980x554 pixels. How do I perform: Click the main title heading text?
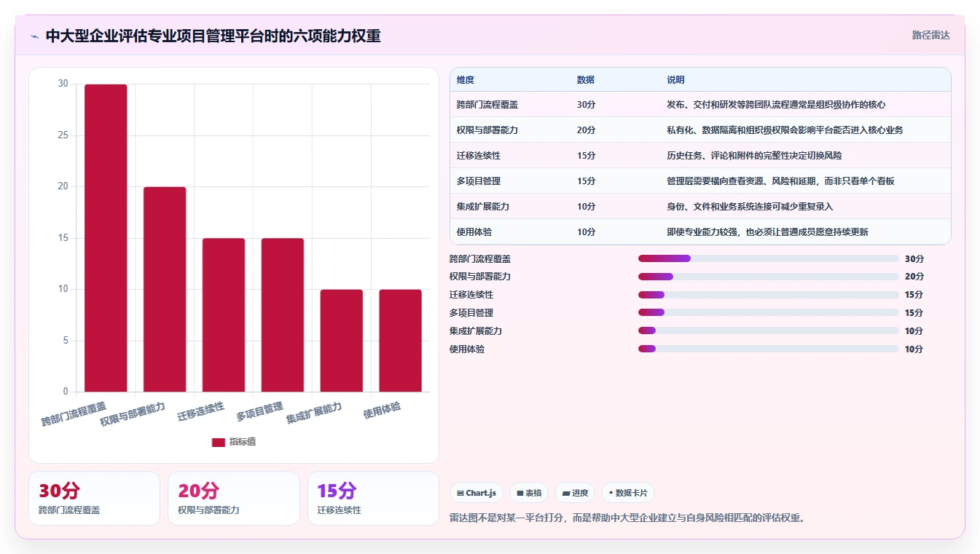tap(213, 36)
